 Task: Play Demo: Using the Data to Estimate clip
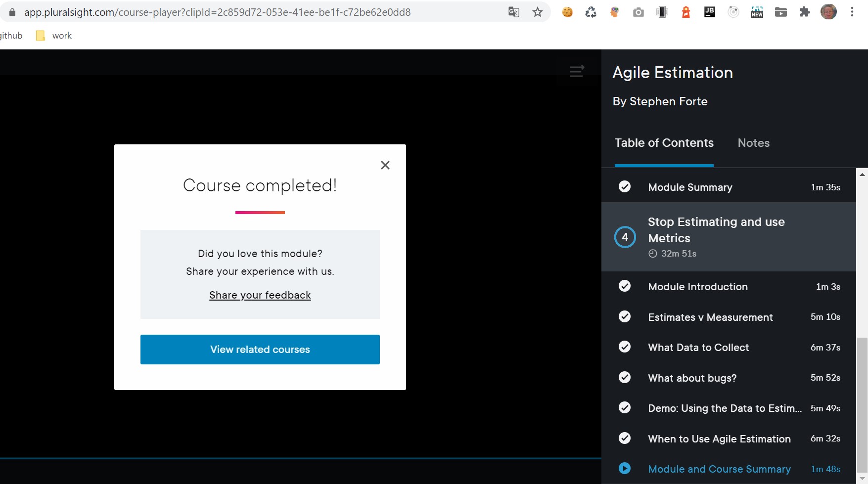(729, 408)
